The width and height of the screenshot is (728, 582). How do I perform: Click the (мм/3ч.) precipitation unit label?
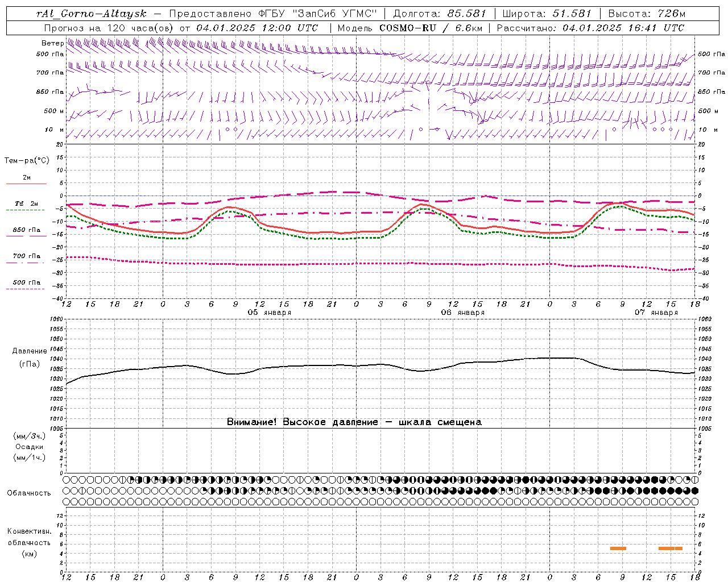30,436
